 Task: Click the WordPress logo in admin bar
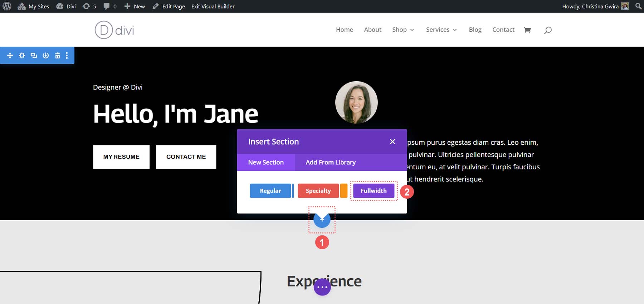click(x=7, y=6)
